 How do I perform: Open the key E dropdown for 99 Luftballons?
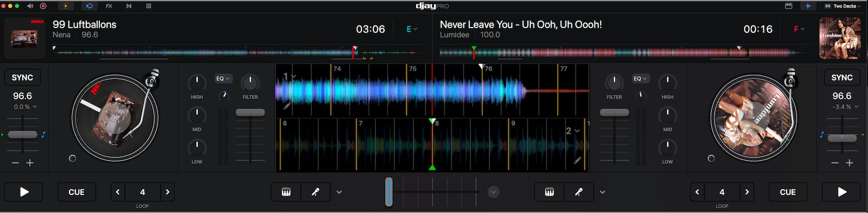pyautogui.click(x=411, y=29)
